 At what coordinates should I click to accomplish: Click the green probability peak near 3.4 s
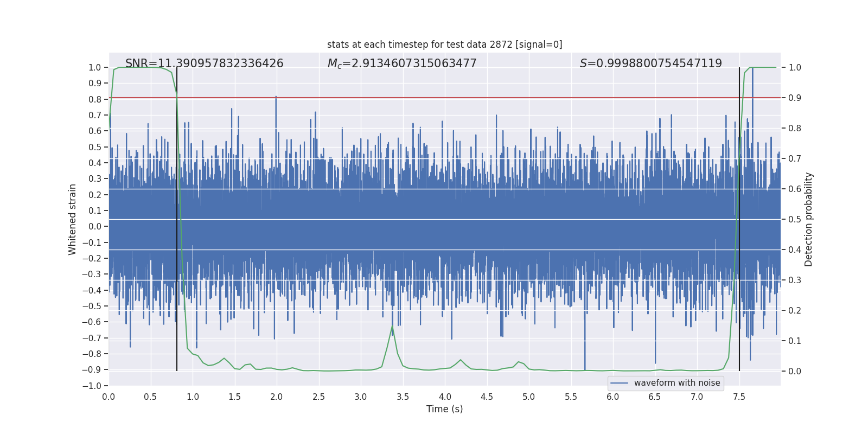[392, 327]
